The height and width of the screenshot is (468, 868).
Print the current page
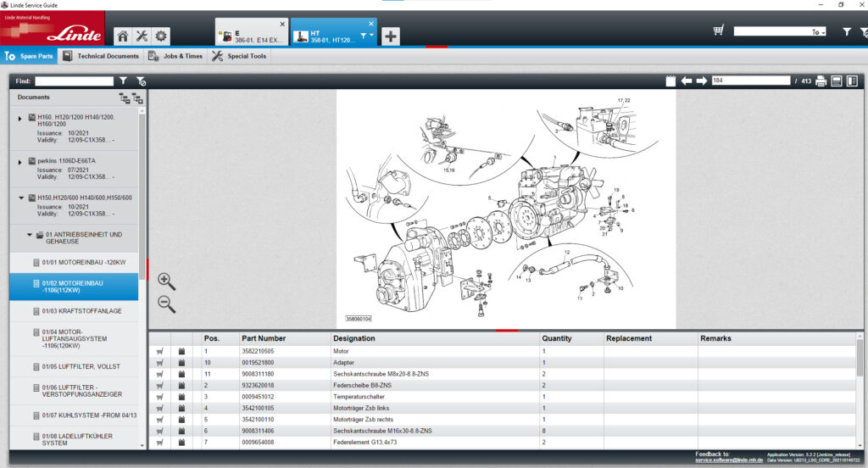click(821, 81)
